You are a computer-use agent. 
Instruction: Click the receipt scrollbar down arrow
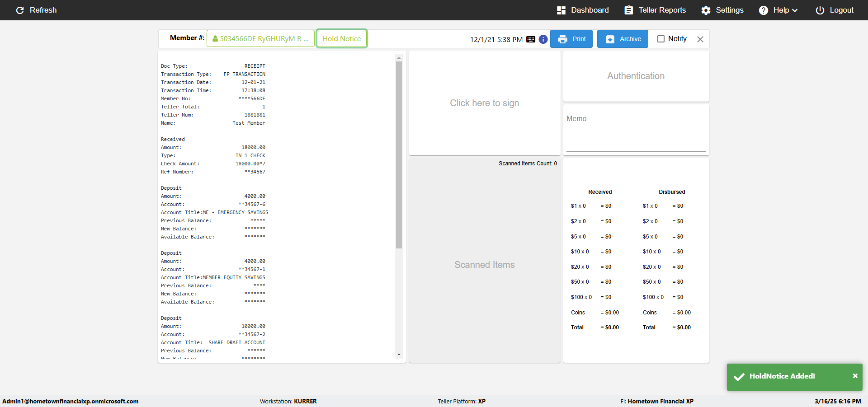click(399, 355)
